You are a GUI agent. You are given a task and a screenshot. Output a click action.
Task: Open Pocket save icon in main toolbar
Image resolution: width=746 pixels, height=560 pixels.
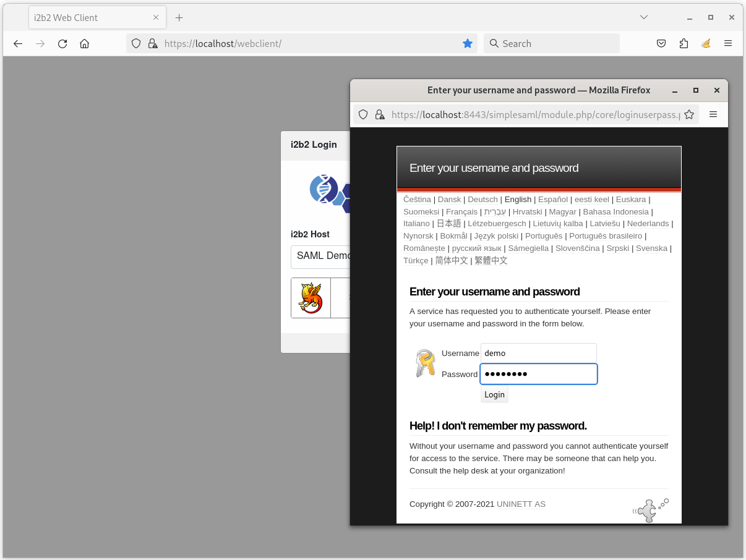pyautogui.click(x=661, y=43)
